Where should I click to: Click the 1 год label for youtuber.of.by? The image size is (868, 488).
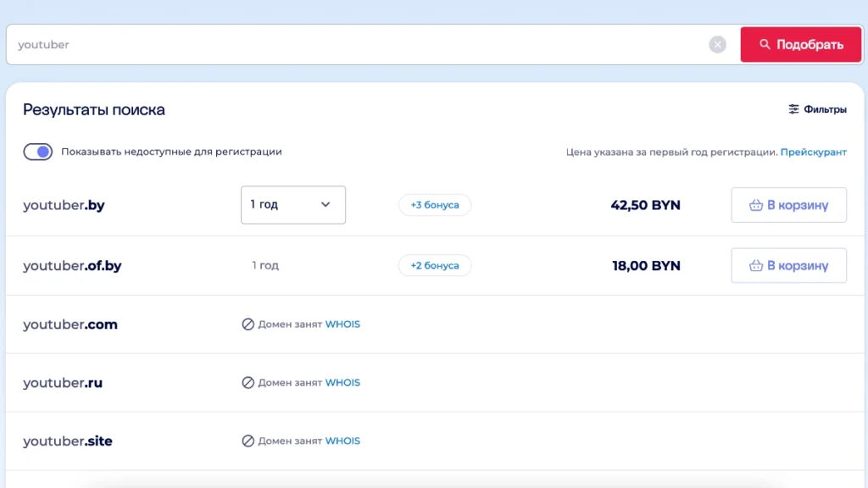(265, 265)
